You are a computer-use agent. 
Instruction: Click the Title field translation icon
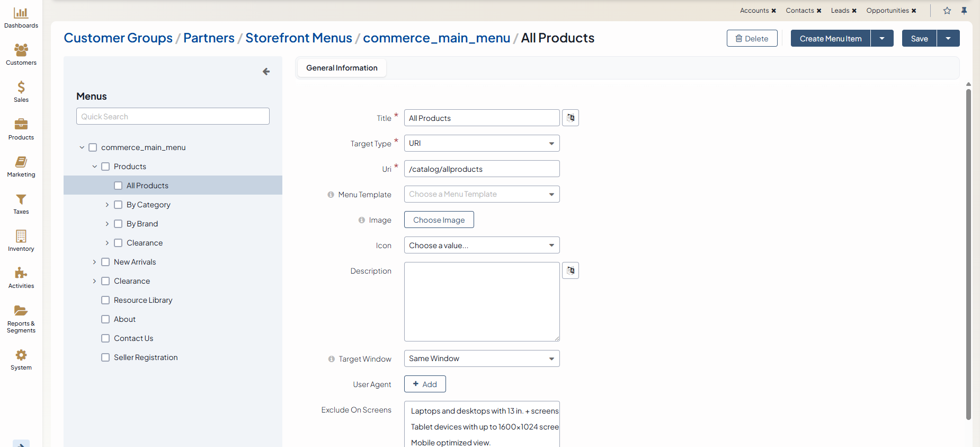[571, 118]
